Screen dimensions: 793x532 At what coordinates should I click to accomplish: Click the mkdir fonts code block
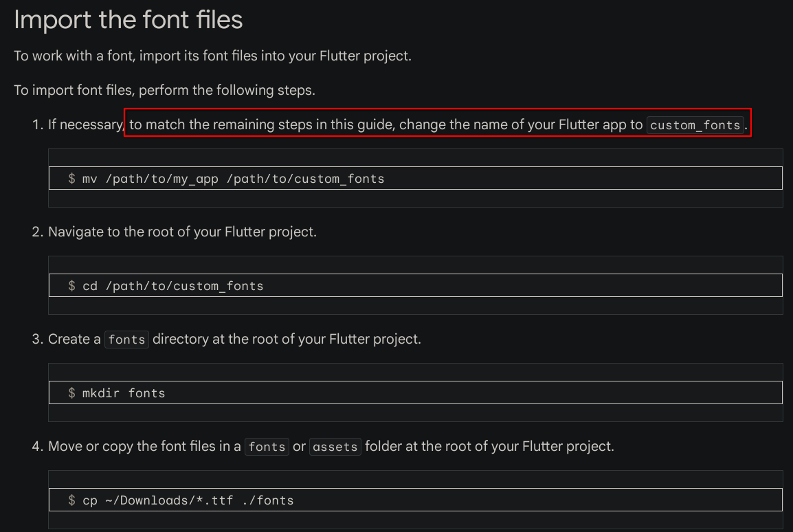tap(415, 392)
